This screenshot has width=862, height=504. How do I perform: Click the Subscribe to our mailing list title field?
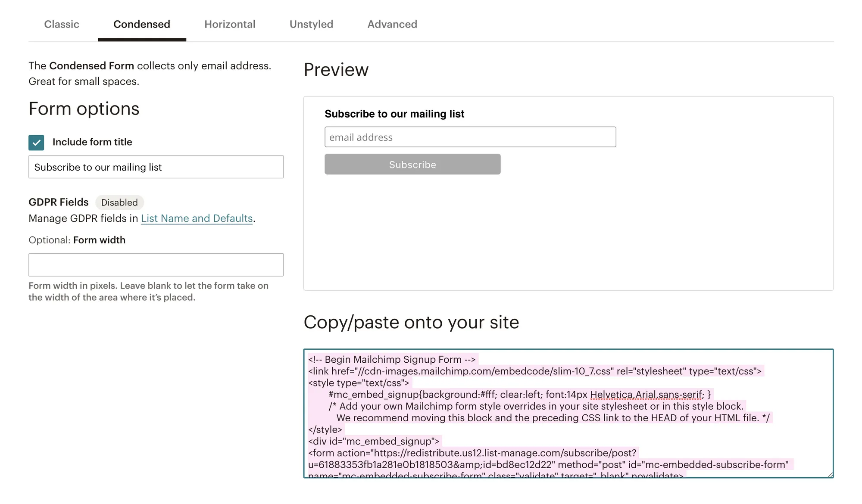coord(156,167)
